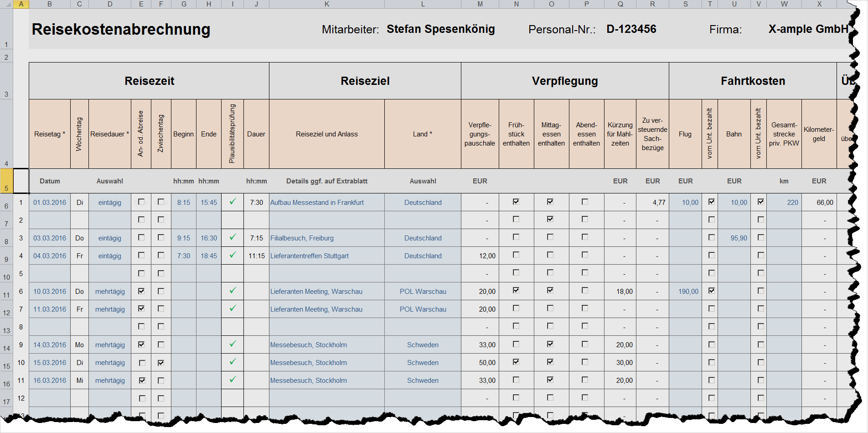Click the select-all corner of the sheet
868x433 pixels.
tap(6, 4)
